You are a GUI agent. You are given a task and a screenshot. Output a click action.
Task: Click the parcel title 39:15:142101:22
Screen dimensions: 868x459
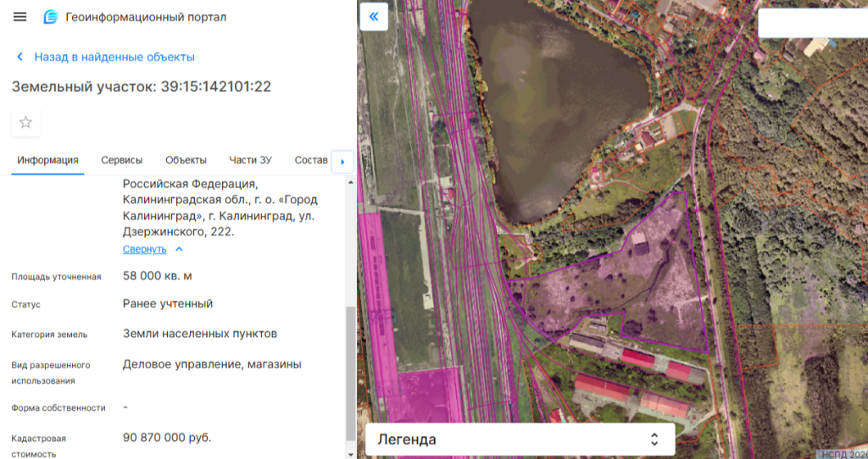coord(141,86)
